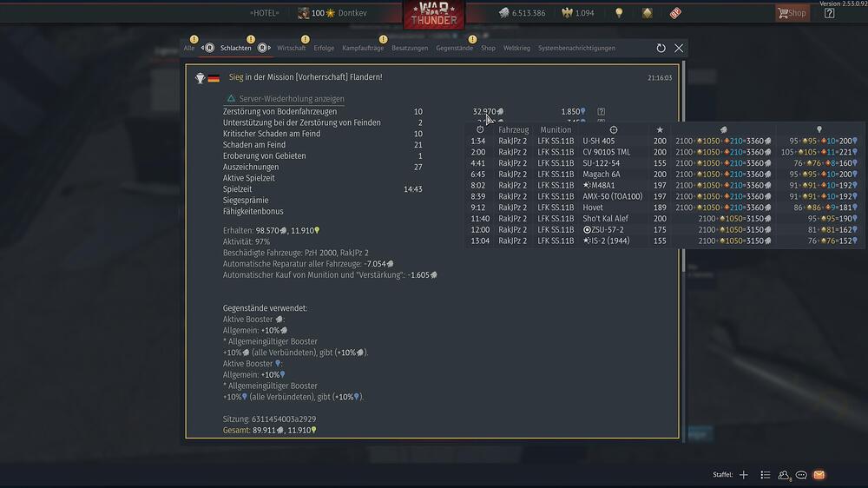Open player profile Dontkev
Viewport: 868px width, 488px height.
coord(352,13)
